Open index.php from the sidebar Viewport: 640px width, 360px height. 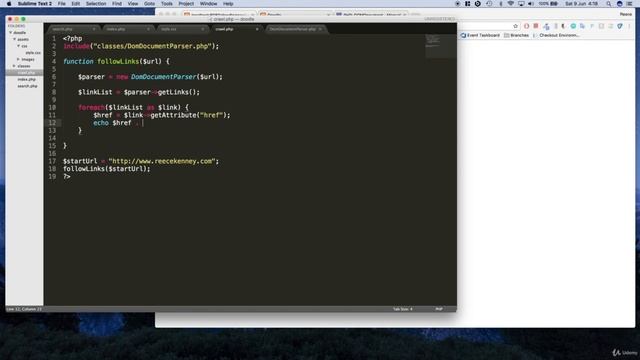pos(27,79)
